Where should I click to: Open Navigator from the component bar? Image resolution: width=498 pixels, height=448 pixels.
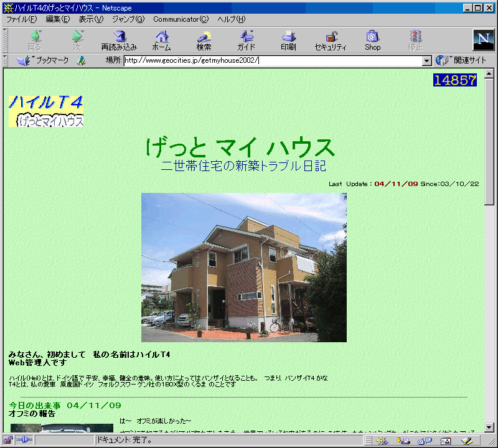382,441
